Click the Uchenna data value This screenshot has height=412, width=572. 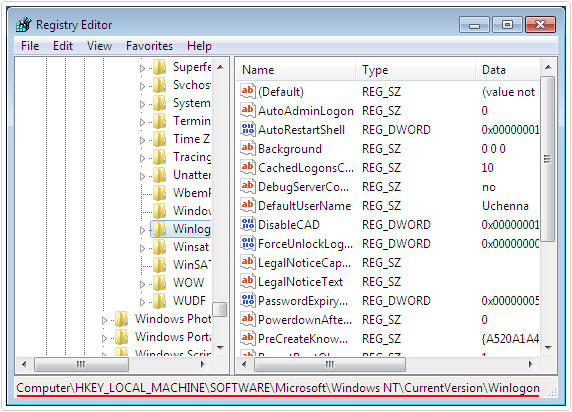click(505, 206)
